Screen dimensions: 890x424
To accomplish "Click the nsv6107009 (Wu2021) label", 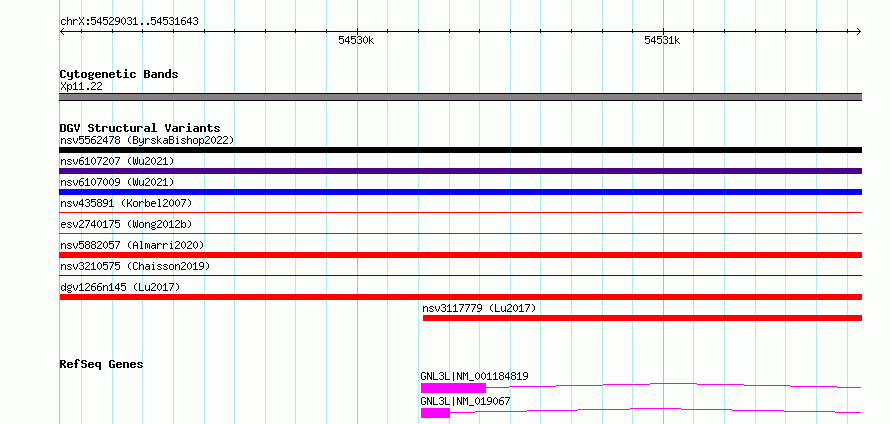I will click(117, 182).
